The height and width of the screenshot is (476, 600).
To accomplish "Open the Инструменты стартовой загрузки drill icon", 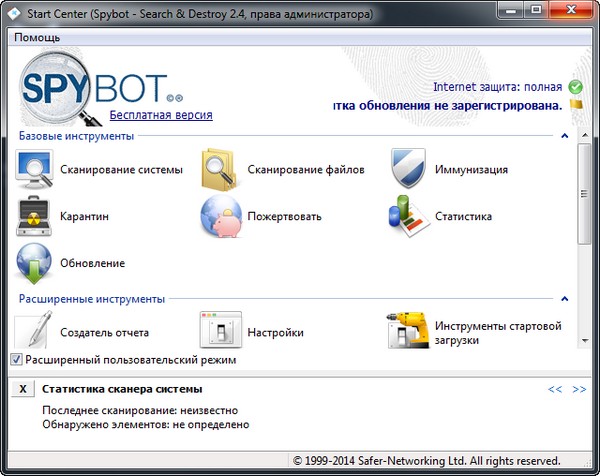I will click(408, 330).
